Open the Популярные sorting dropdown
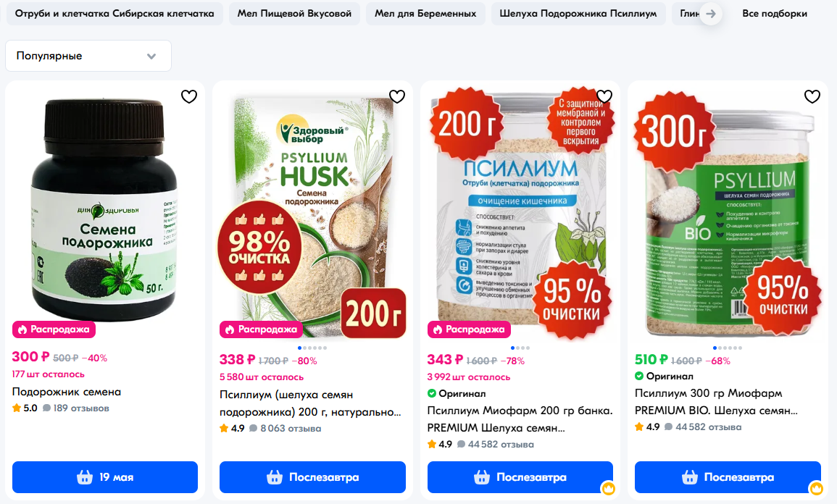The width and height of the screenshot is (837, 504). click(88, 56)
